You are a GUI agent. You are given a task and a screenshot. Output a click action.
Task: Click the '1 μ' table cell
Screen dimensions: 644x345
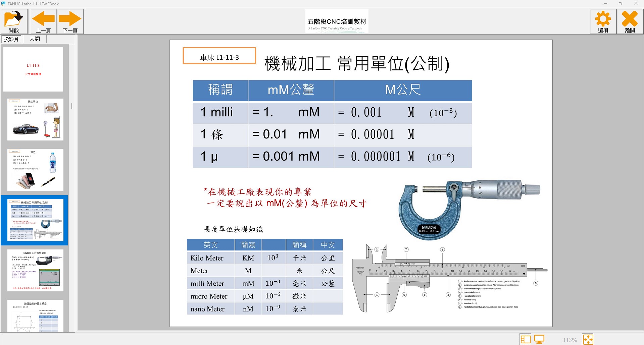pyautogui.click(x=220, y=157)
